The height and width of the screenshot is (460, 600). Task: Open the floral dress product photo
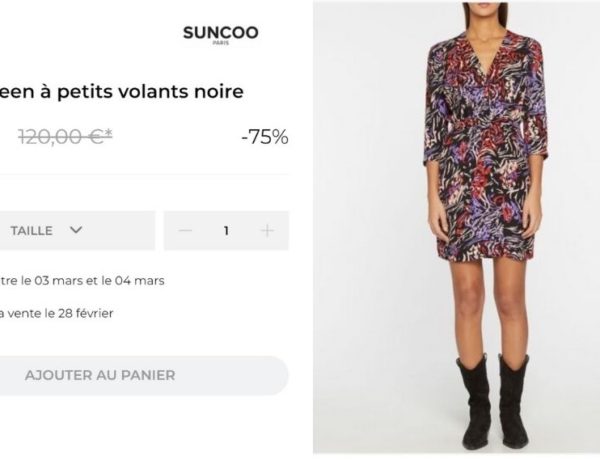pos(457,228)
